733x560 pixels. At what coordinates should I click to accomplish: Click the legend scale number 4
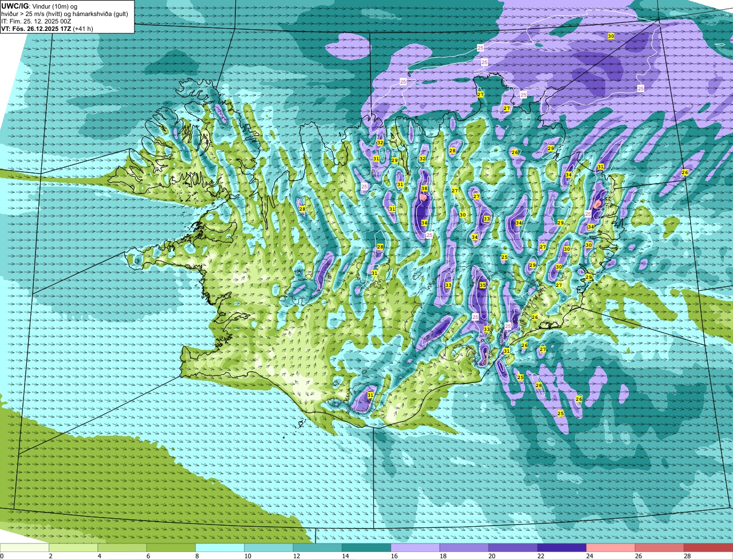(x=99, y=556)
